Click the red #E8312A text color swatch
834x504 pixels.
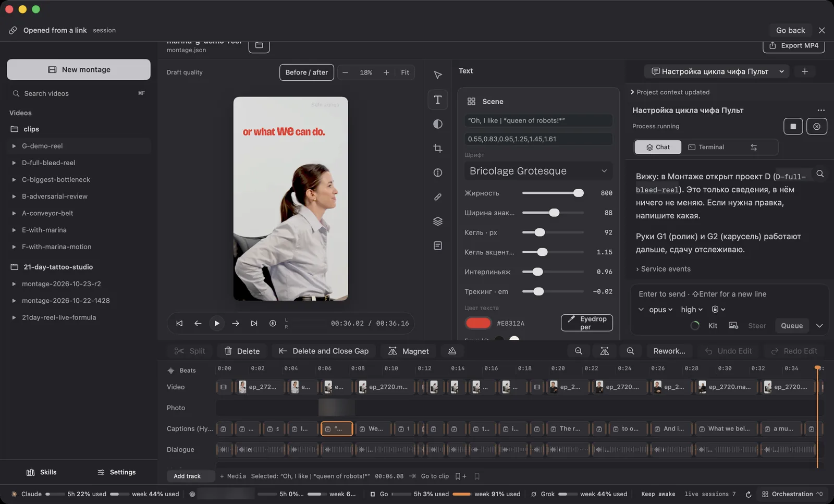pos(478,323)
